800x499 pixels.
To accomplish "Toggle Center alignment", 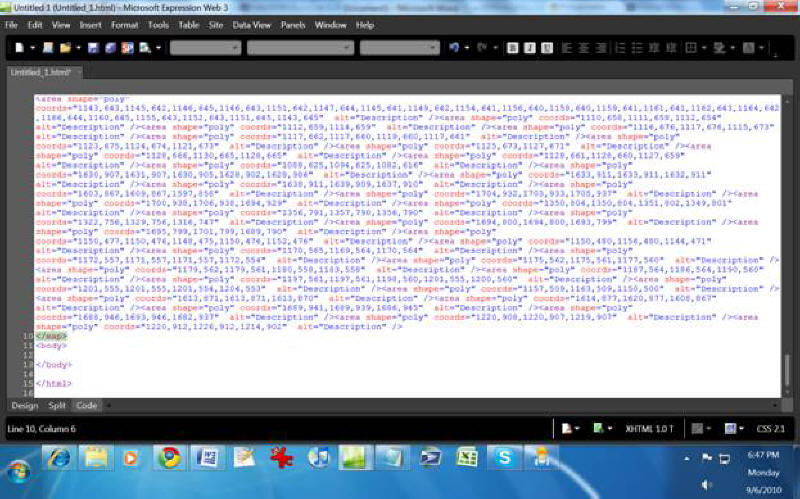I will click(x=584, y=47).
